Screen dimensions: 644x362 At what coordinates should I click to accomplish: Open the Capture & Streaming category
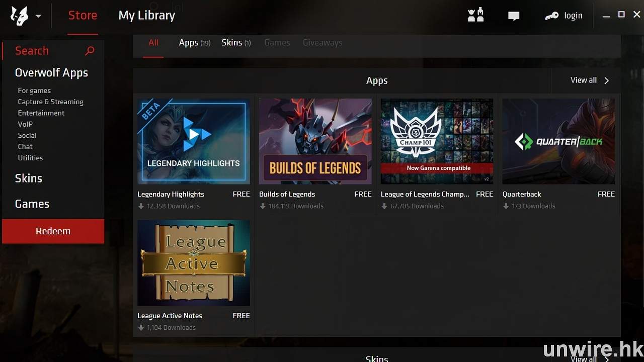[x=50, y=102]
